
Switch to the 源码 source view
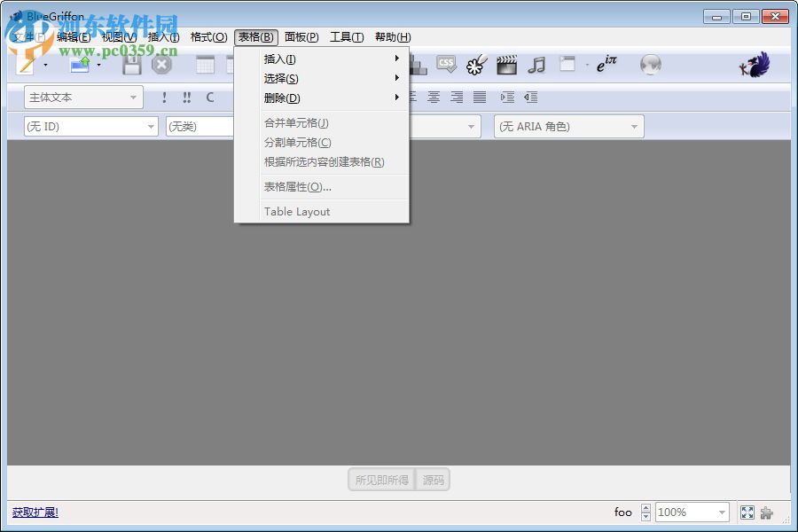click(433, 479)
